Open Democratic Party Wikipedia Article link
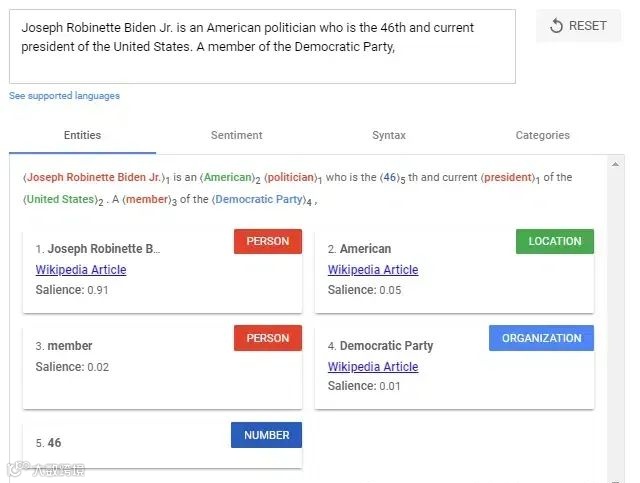Image resolution: width=640 pixels, height=483 pixels. 373,367
